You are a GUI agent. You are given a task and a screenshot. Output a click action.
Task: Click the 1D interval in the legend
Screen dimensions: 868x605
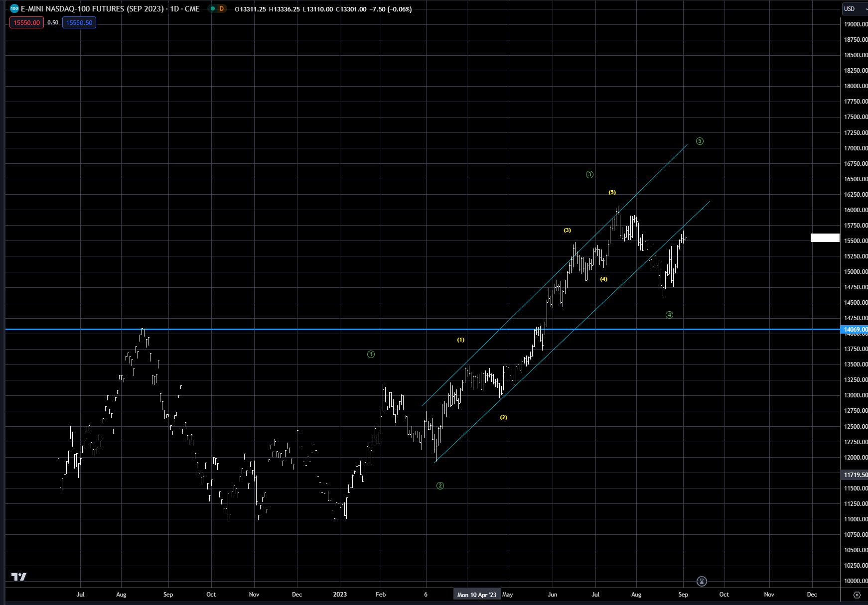[x=174, y=9]
